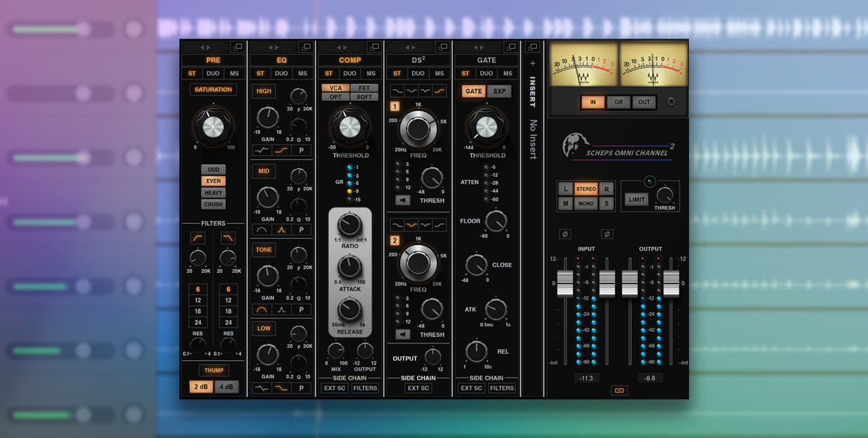868x438 pixels.
Task: Click the module reorder arrows above EQ
Action: [274, 47]
